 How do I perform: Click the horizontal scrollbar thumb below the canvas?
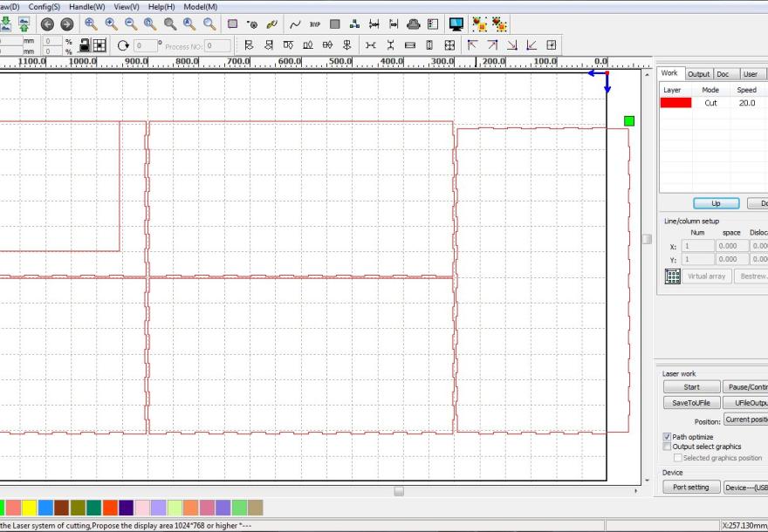[x=399, y=491]
